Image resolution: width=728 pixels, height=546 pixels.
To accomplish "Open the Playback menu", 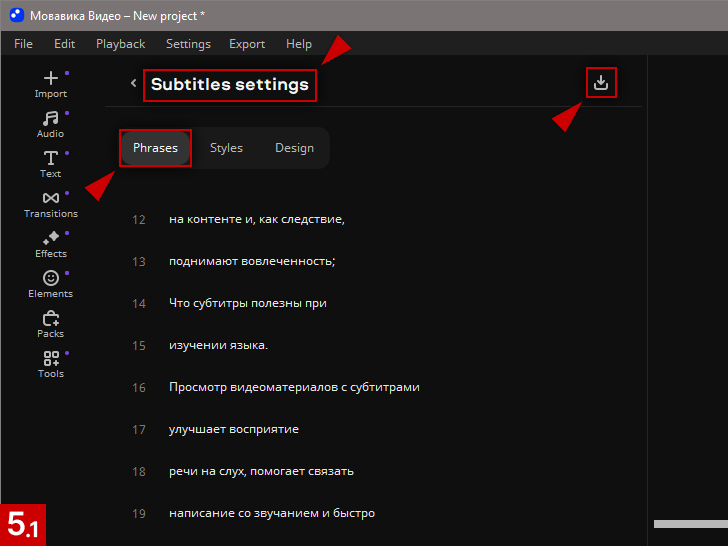I will coord(120,44).
